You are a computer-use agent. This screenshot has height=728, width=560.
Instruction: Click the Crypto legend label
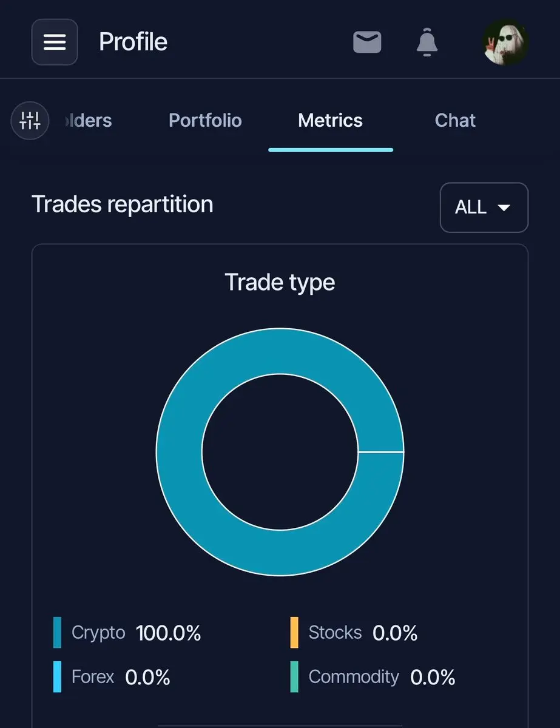98,633
